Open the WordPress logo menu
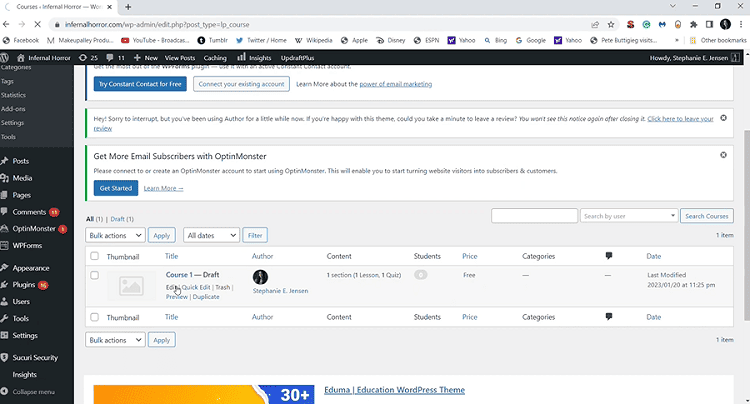Viewport: 750px width, 404px height. coord(5,58)
